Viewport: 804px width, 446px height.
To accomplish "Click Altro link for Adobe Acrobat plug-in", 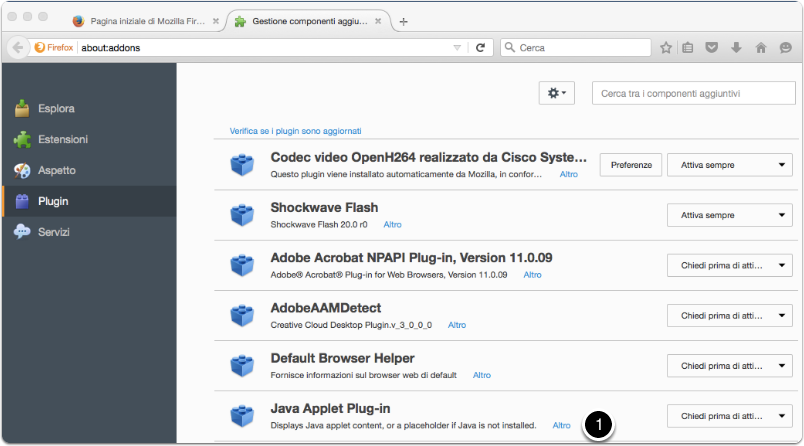I will [532, 275].
